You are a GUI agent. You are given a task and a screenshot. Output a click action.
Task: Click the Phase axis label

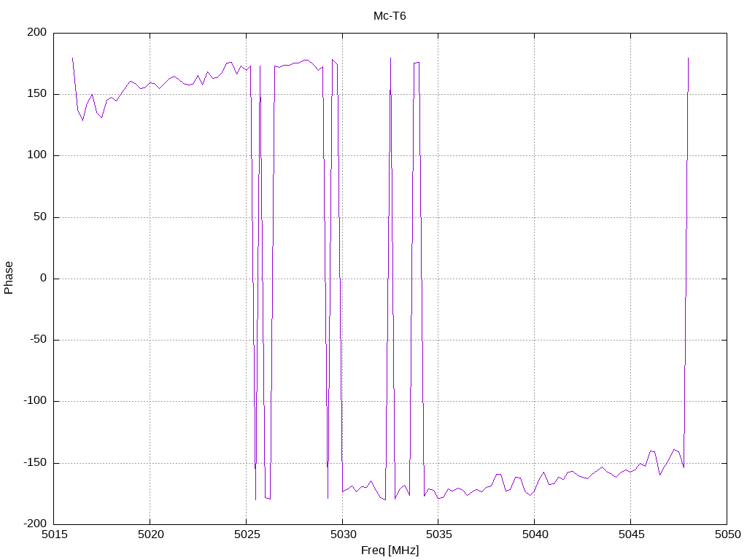pyautogui.click(x=9, y=278)
